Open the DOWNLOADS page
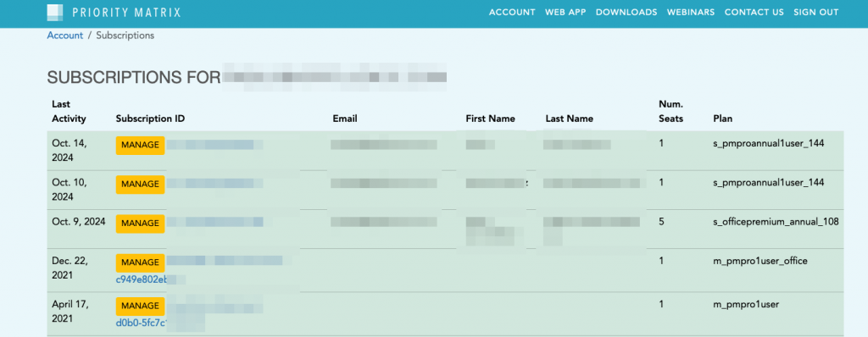 click(626, 12)
